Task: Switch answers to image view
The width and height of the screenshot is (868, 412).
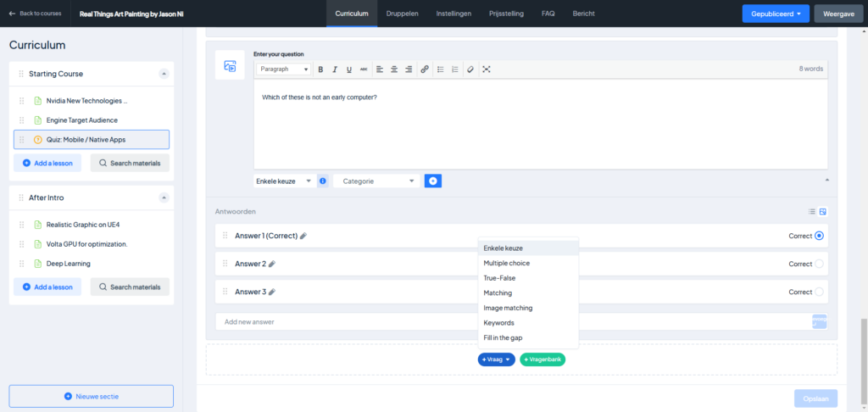Action: [823, 212]
